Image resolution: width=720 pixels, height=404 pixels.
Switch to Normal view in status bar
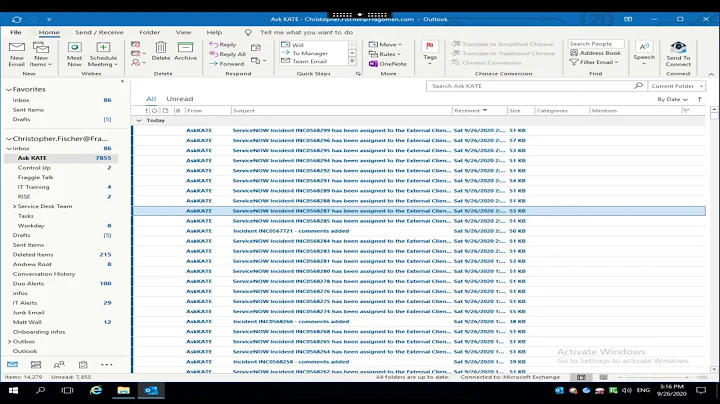581,377
